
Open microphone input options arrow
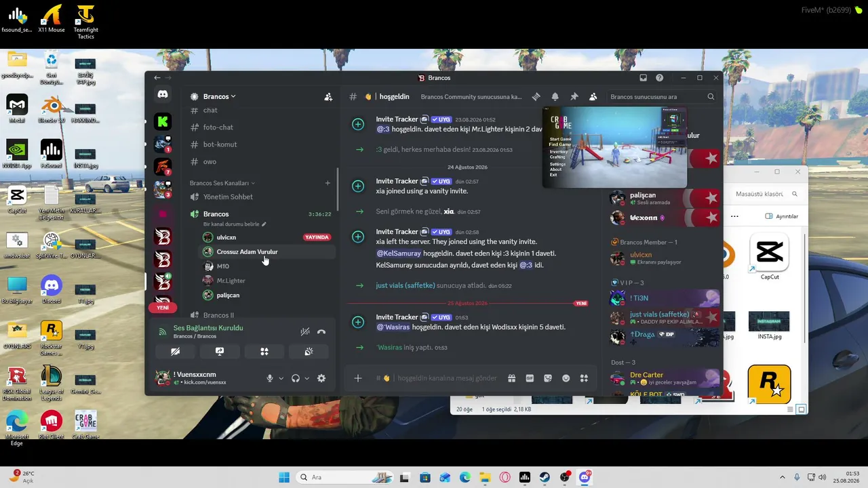281,378
